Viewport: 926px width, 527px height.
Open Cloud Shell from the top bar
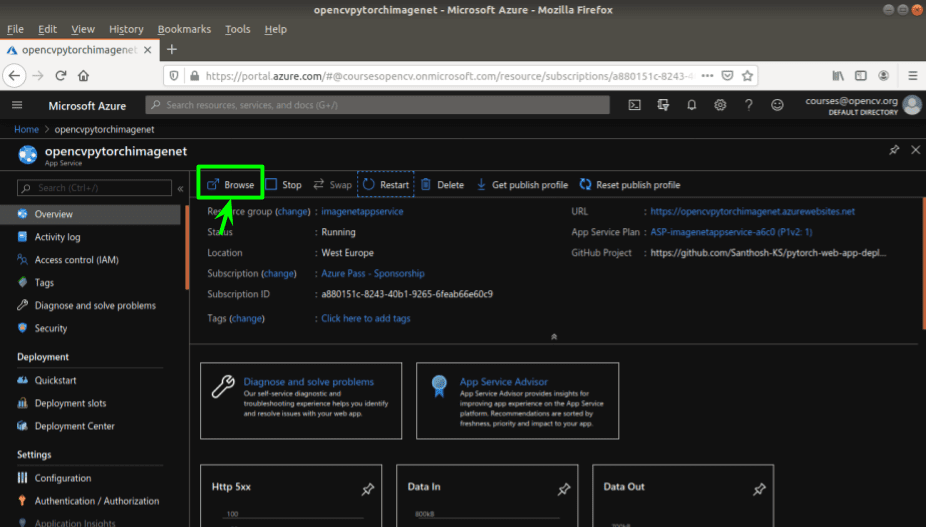pyautogui.click(x=634, y=105)
